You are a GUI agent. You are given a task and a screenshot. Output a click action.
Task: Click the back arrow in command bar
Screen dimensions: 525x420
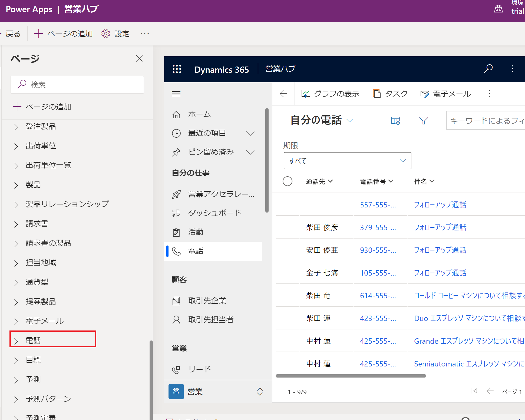point(283,94)
